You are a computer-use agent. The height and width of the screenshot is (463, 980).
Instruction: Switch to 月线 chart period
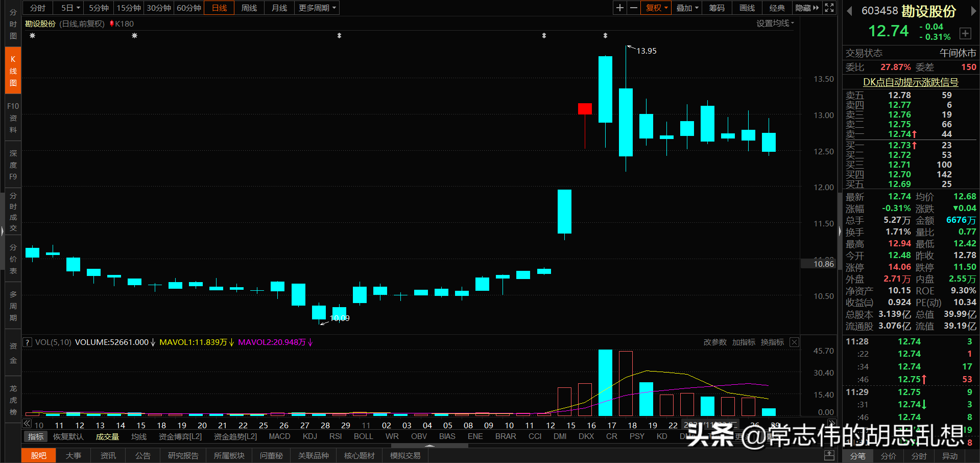tap(279, 8)
